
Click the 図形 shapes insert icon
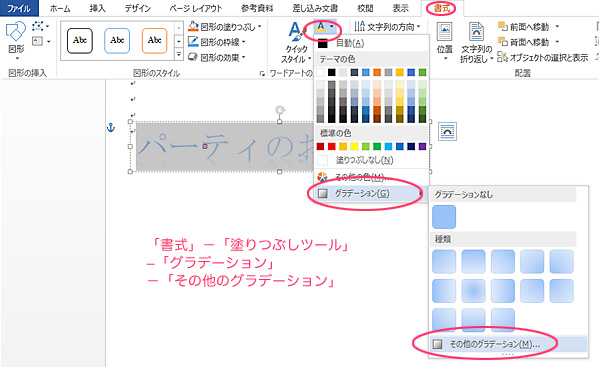pyautogui.click(x=16, y=40)
